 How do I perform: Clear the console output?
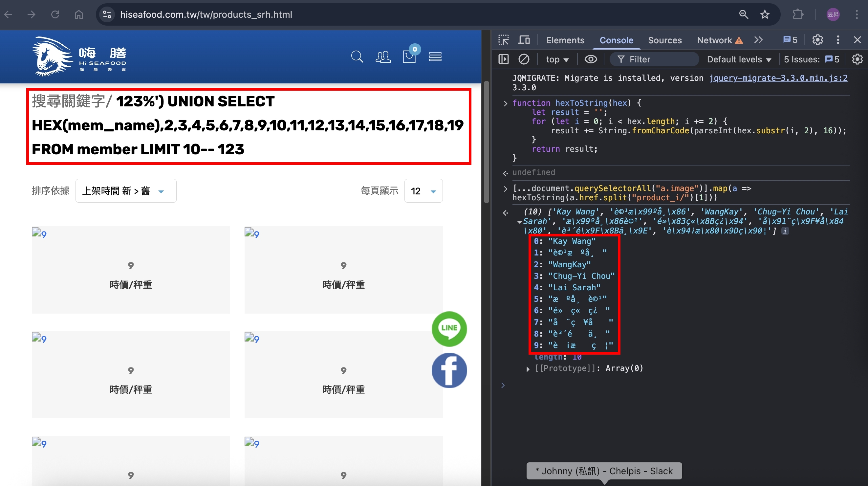coord(524,59)
